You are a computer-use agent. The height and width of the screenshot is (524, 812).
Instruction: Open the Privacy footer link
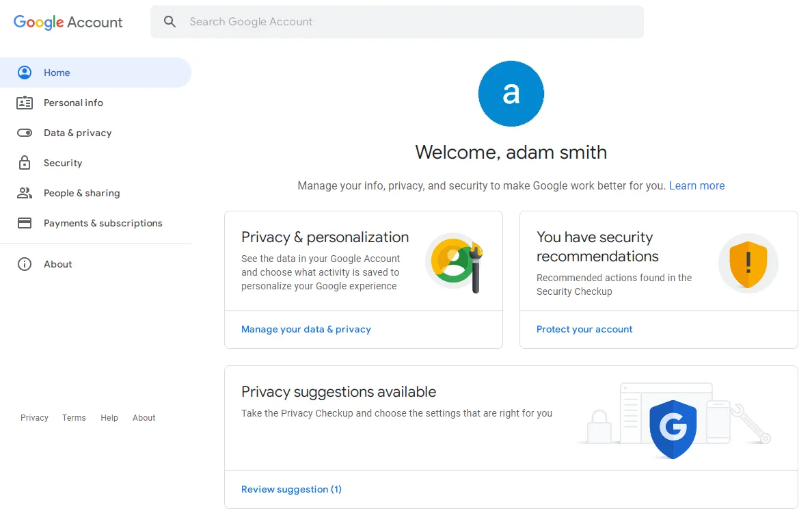[x=34, y=418]
